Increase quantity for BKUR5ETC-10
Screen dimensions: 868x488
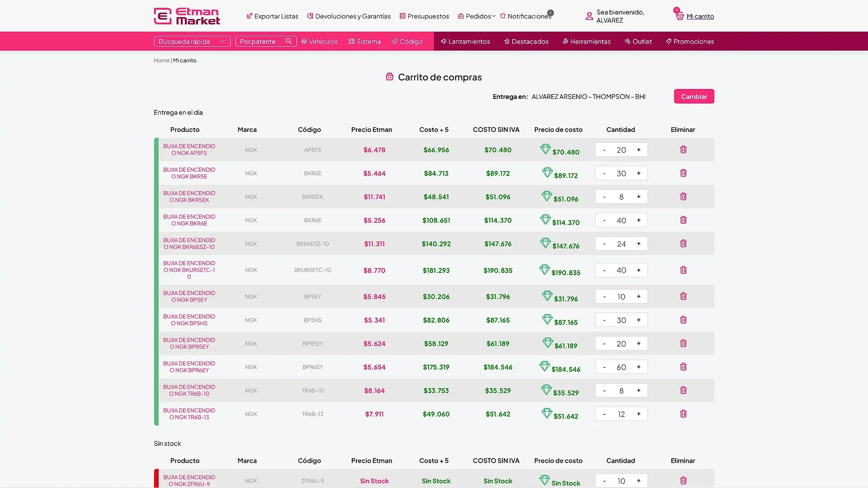[638, 270]
